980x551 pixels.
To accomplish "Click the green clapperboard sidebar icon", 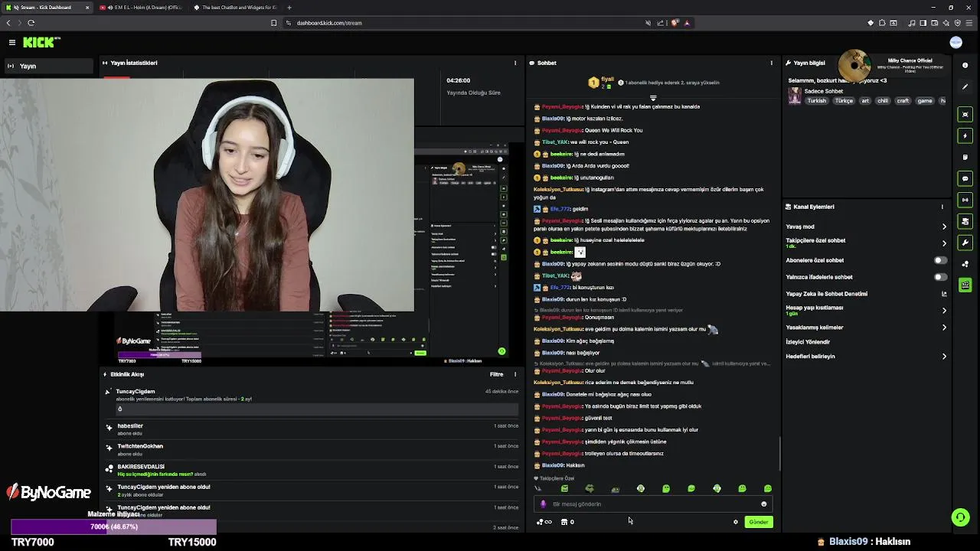I will (965, 285).
